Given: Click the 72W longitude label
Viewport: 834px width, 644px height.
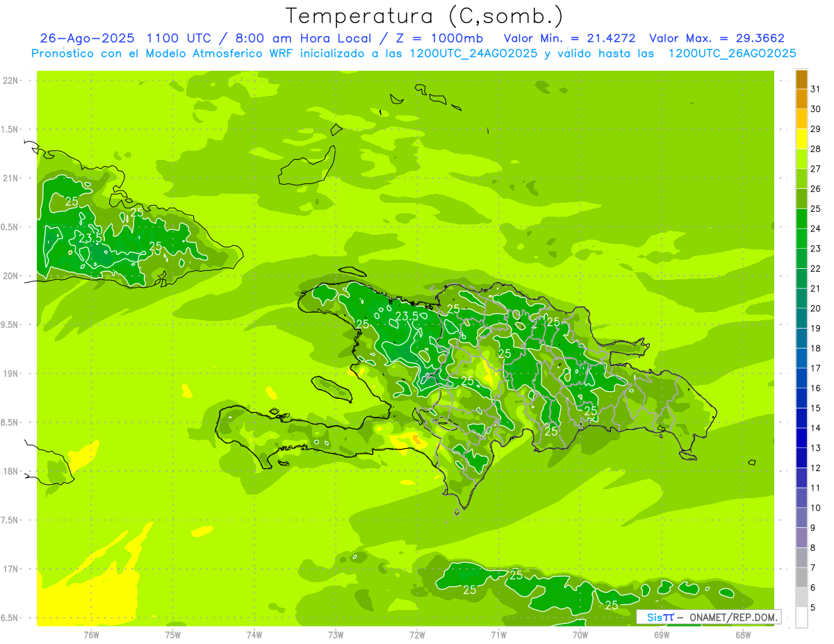Looking at the screenshot, I should click(417, 634).
